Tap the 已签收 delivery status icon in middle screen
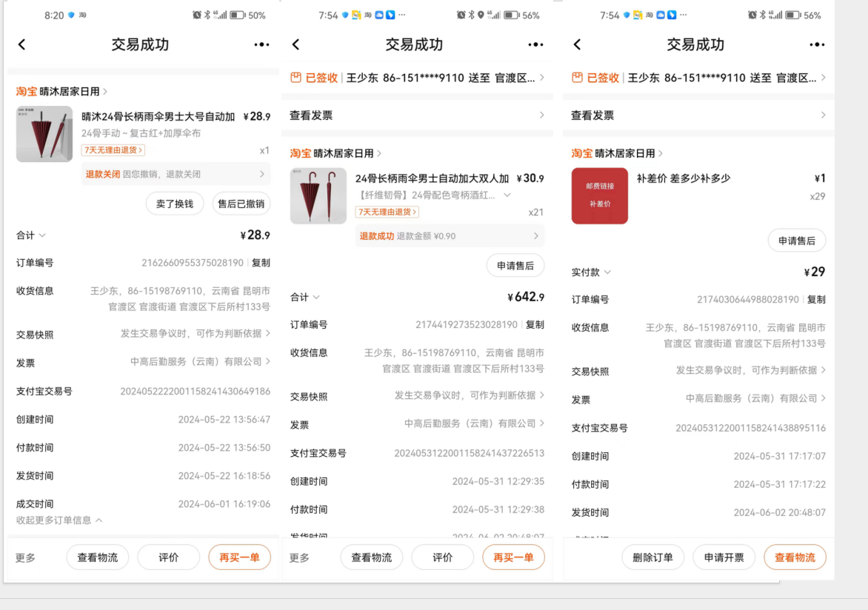 (x=296, y=78)
